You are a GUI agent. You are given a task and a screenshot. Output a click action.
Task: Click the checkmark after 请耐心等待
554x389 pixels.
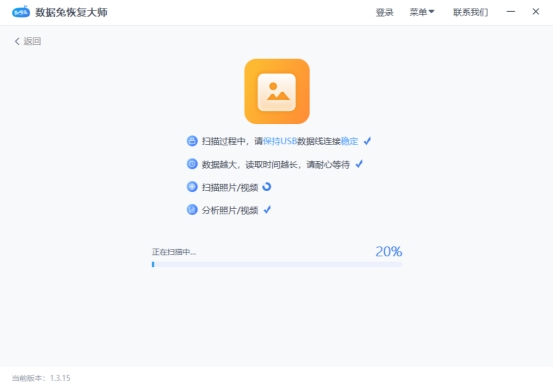(x=359, y=164)
